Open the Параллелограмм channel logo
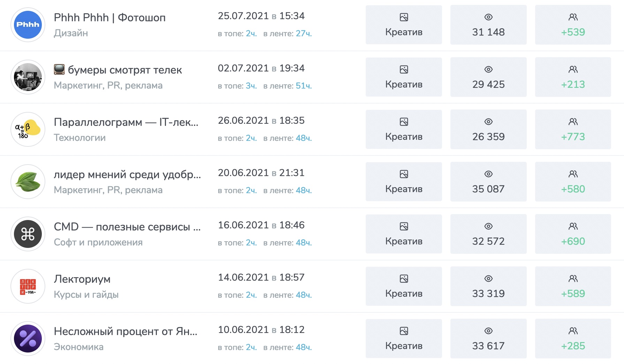 28,129
